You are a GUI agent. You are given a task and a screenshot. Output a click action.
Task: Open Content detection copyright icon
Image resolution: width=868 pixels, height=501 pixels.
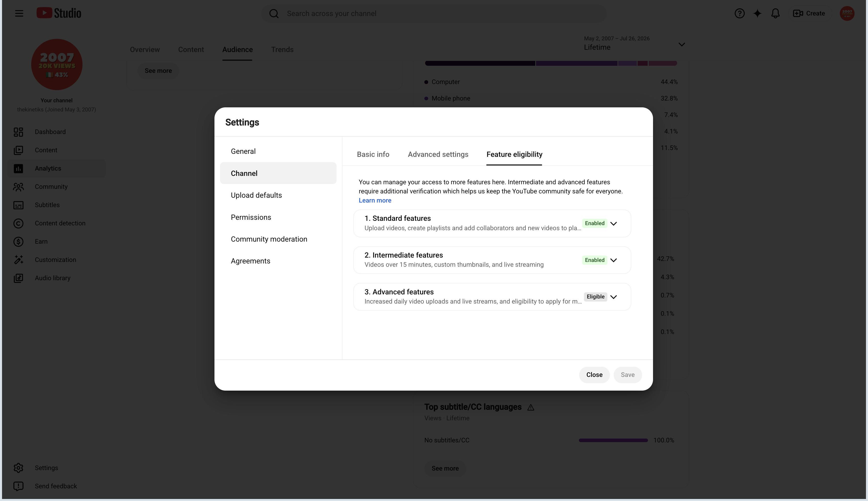[x=19, y=223]
